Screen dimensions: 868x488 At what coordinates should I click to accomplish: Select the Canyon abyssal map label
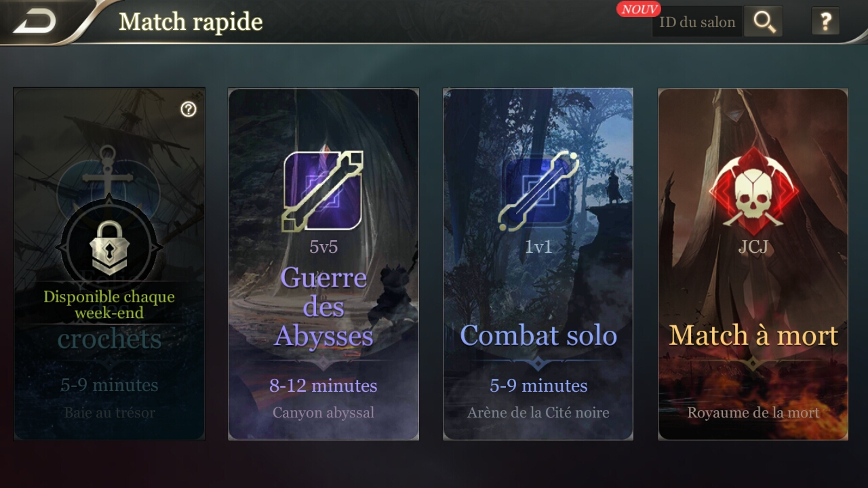point(323,412)
